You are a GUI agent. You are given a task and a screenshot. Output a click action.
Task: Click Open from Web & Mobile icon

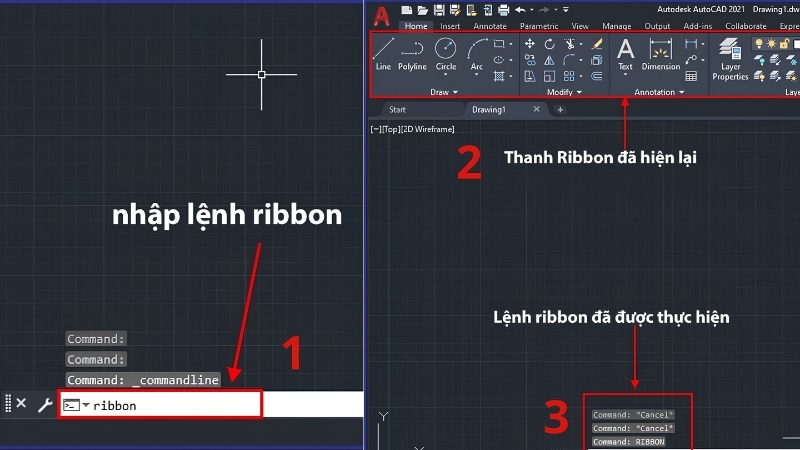coord(471,10)
